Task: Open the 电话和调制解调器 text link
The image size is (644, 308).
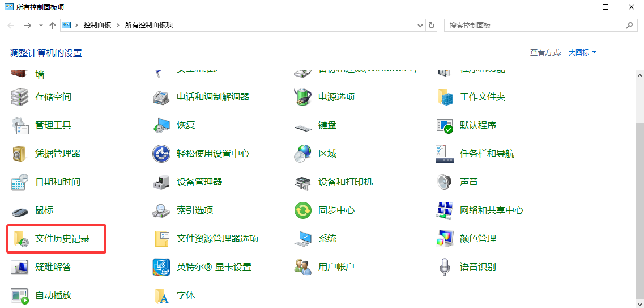Action: (213, 97)
